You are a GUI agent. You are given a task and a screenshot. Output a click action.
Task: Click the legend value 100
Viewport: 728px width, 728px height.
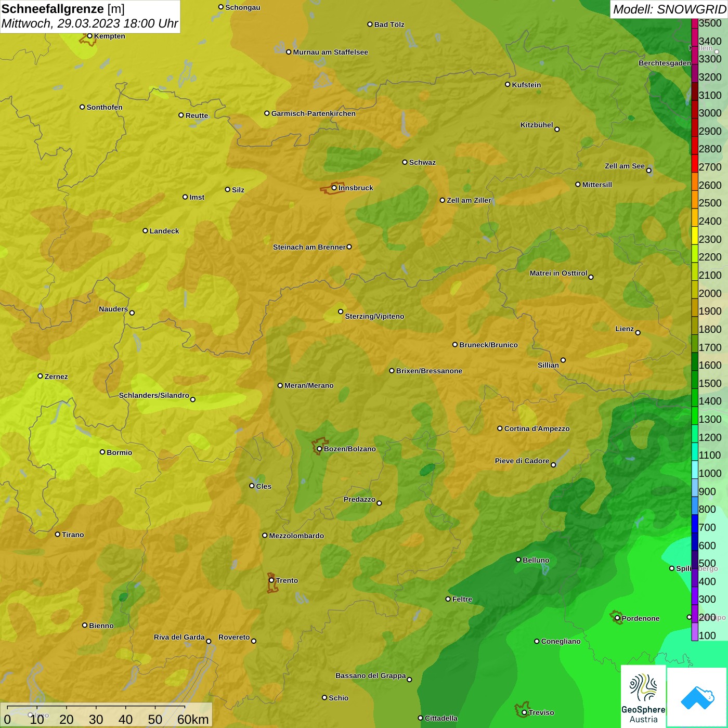[x=707, y=635]
